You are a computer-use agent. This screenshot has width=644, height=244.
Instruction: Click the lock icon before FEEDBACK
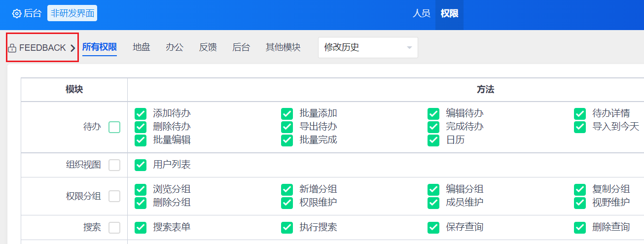(x=12, y=48)
